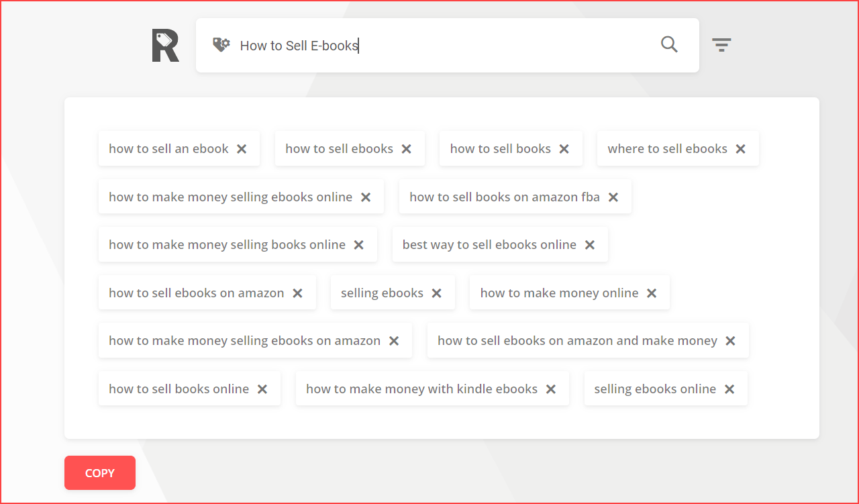Remove the "how to sell an ebook" tag
This screenshot has height=504, width=859.
242,149
